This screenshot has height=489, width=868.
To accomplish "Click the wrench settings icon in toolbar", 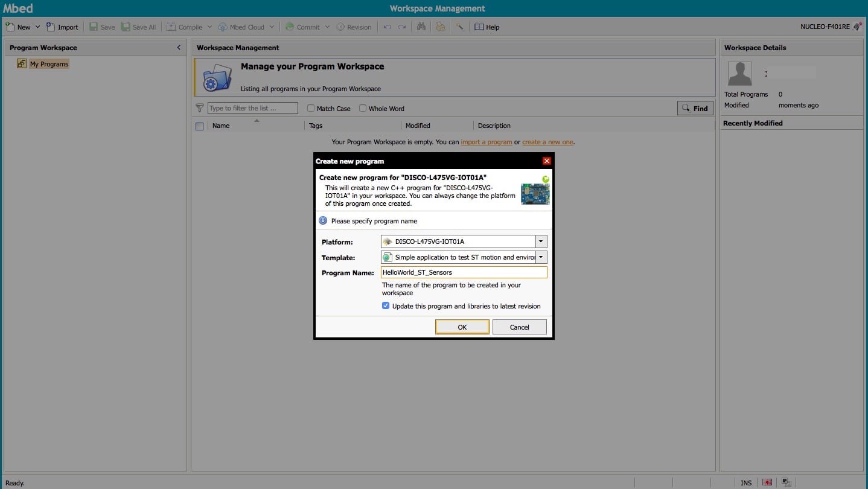I will [459, 27].
